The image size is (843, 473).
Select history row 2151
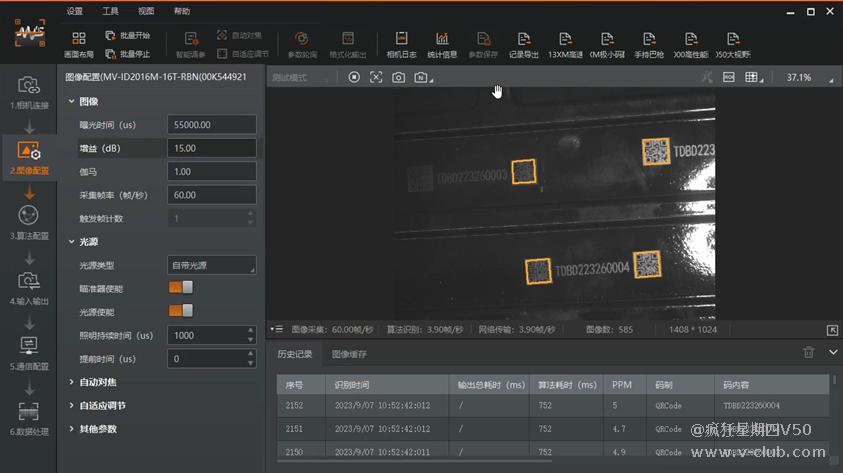553,428
